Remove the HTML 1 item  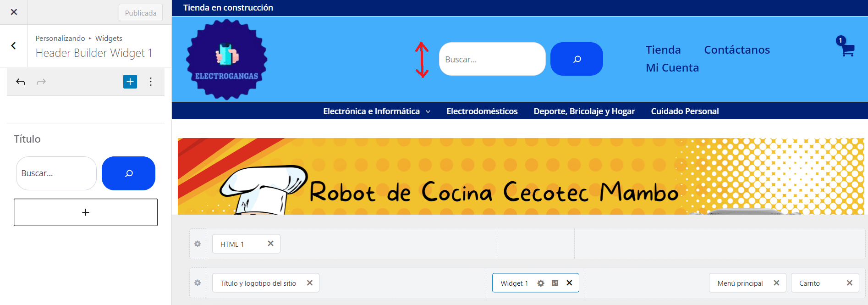pos(270,244)
